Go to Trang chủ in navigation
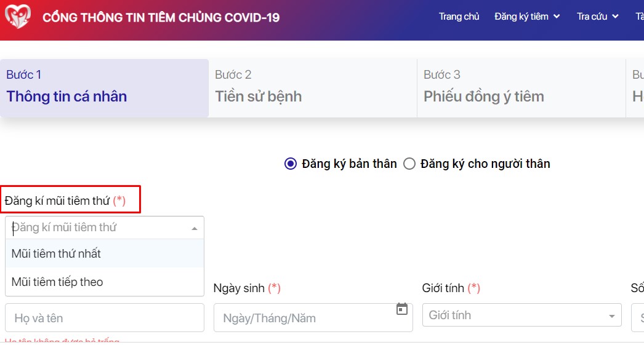Image resolution: width=644 pixels, height=345 pixels. 459,17
